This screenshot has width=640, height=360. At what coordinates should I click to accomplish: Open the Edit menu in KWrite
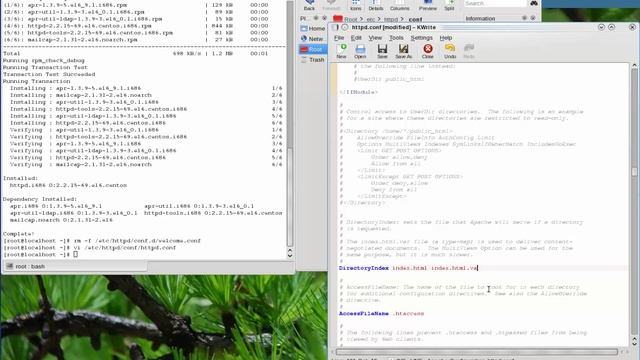[356, 38]
